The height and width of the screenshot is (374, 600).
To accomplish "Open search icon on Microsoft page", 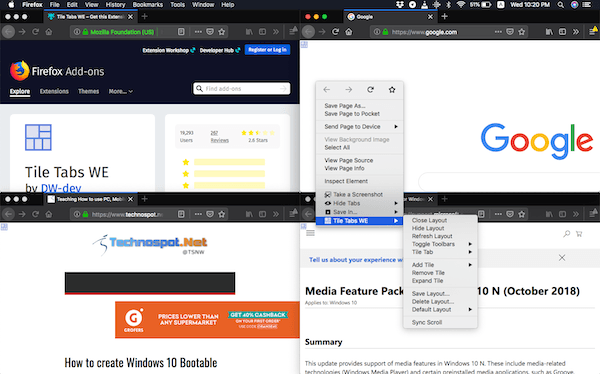I will [566, 234].
